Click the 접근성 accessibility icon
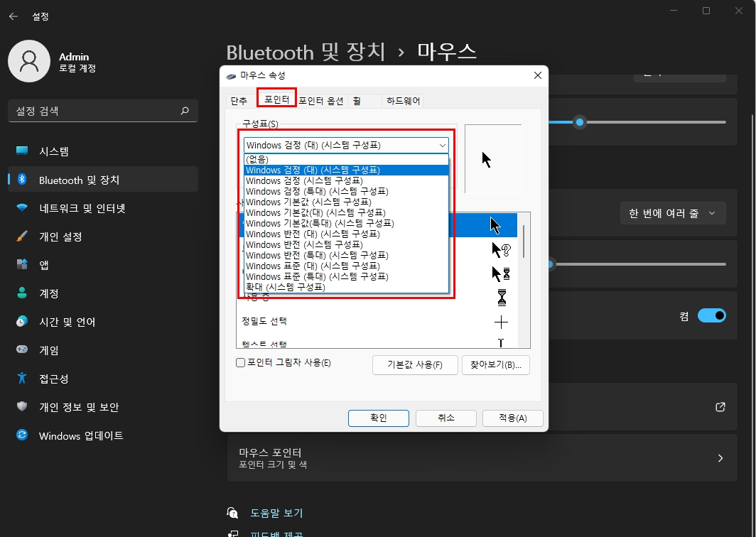The height and width of the screenshot is (537, 756). coord(22,378)
